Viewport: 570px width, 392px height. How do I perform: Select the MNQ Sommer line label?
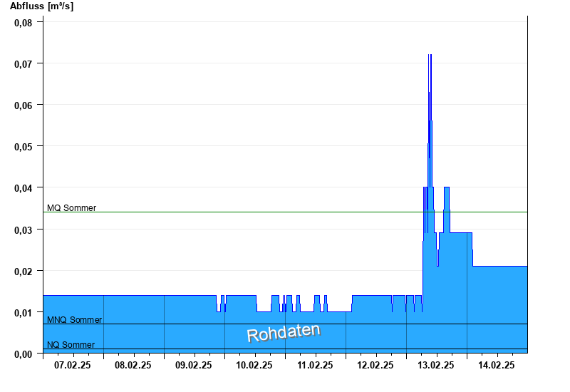[75, 320]
